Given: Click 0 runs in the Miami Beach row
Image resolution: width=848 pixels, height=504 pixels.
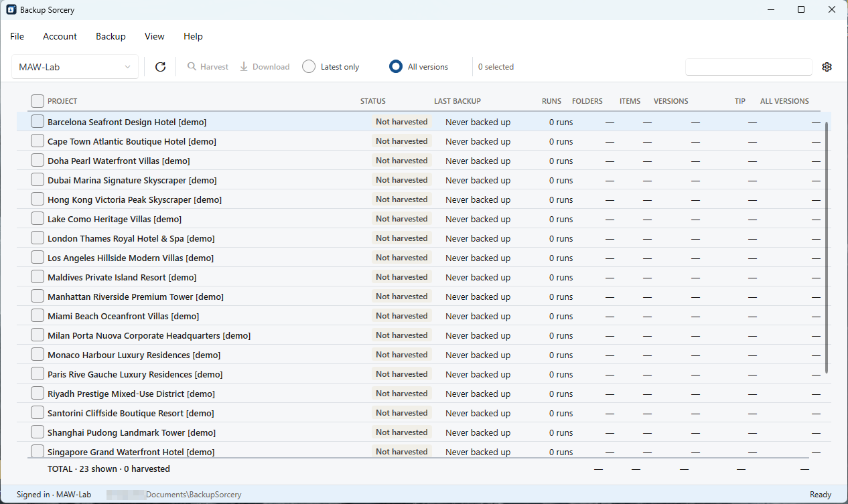Looking at the screenshot, I should coord(561,316).
